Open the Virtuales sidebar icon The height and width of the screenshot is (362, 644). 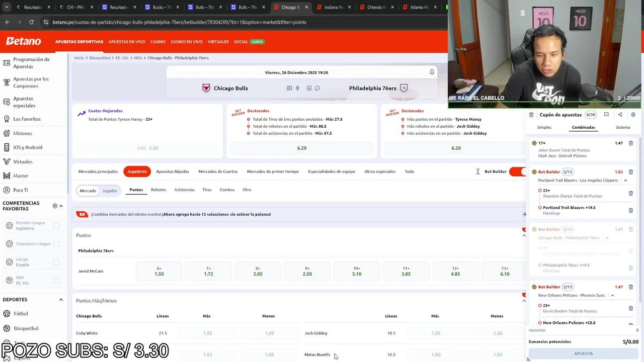pos(7,162)
